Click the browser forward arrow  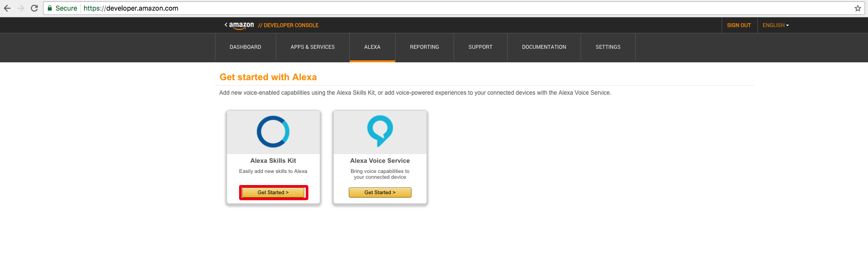[x=21, y=8]
